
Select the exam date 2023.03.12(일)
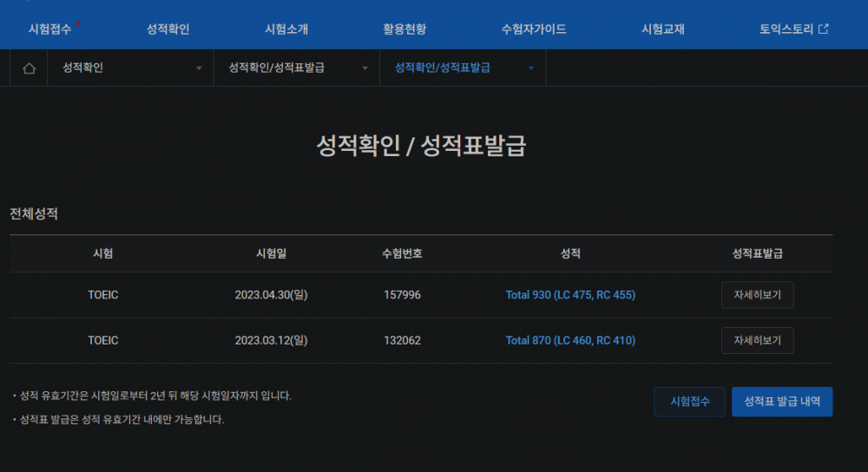271,340
